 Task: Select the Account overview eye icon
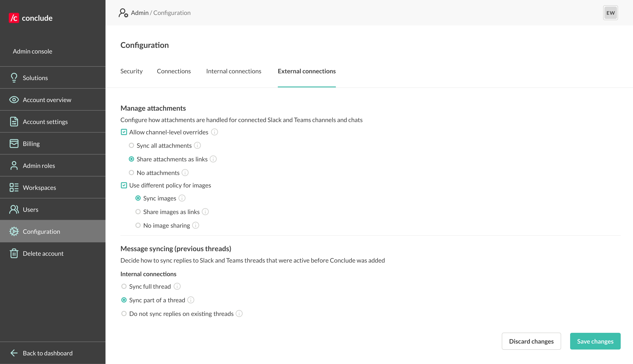click(x=14, y=99)
